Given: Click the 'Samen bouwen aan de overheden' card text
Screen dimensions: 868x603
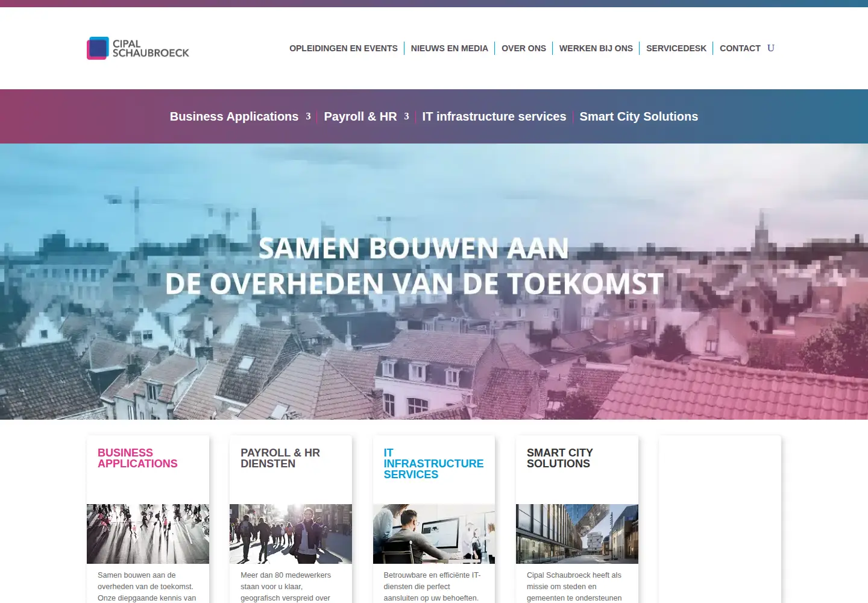Looking at the screenshot, I should [x=146, y=587].
